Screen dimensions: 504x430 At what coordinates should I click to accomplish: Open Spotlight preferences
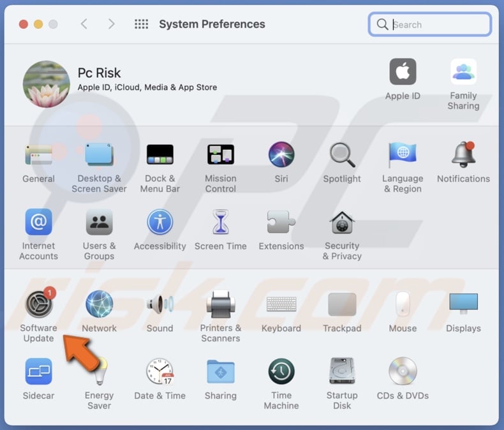coord(342,154)
